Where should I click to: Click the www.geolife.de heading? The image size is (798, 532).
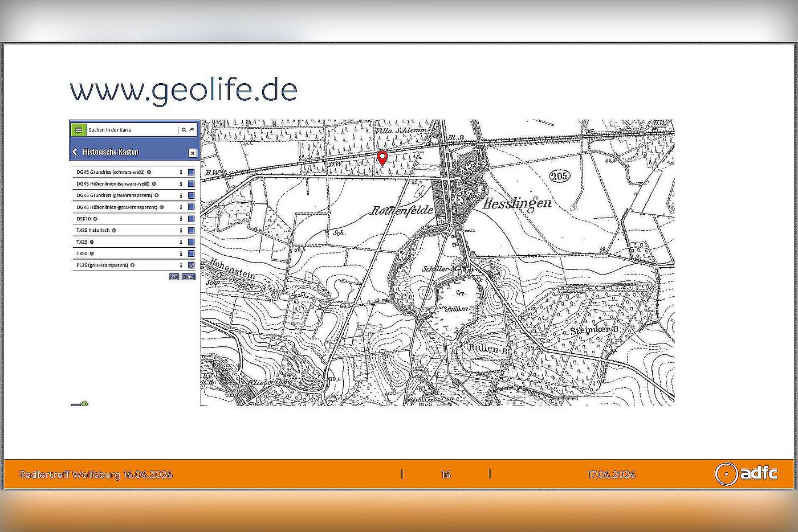184,90
